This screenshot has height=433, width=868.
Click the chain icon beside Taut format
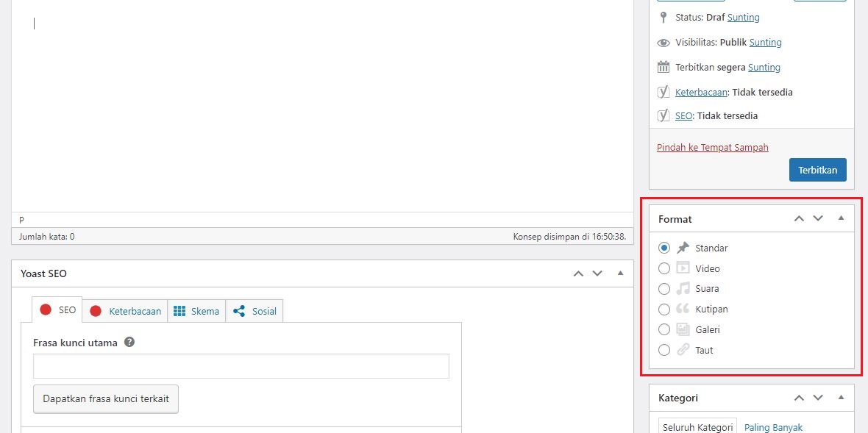pyautogui.click(x=683, y=350)
